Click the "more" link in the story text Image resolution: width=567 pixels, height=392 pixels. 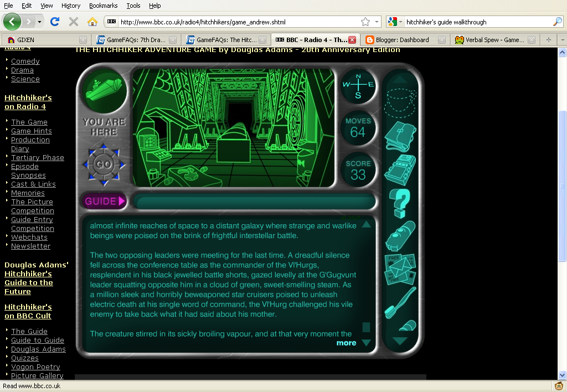[x=346, y=343]
